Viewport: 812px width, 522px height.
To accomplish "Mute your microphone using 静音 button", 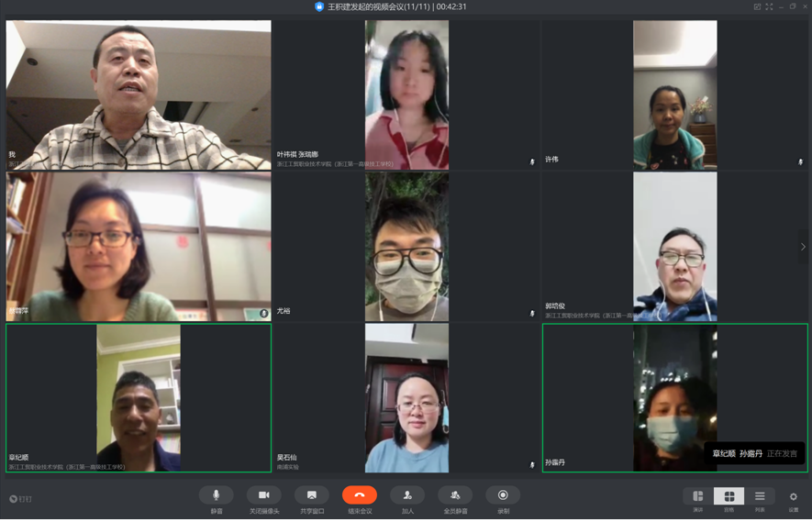I will click(x=217, y=495).
